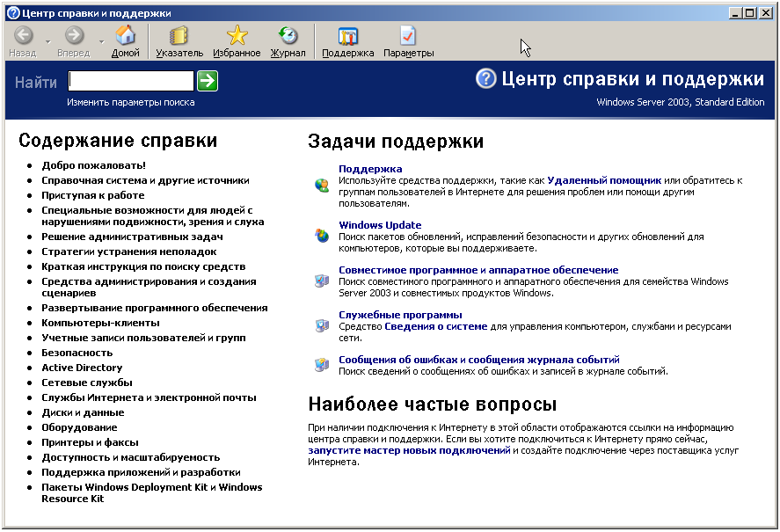Viewport: 780px width, 532px height.
Task: Open the Поддержка heading link in tasks
Action: coord(370,169)
